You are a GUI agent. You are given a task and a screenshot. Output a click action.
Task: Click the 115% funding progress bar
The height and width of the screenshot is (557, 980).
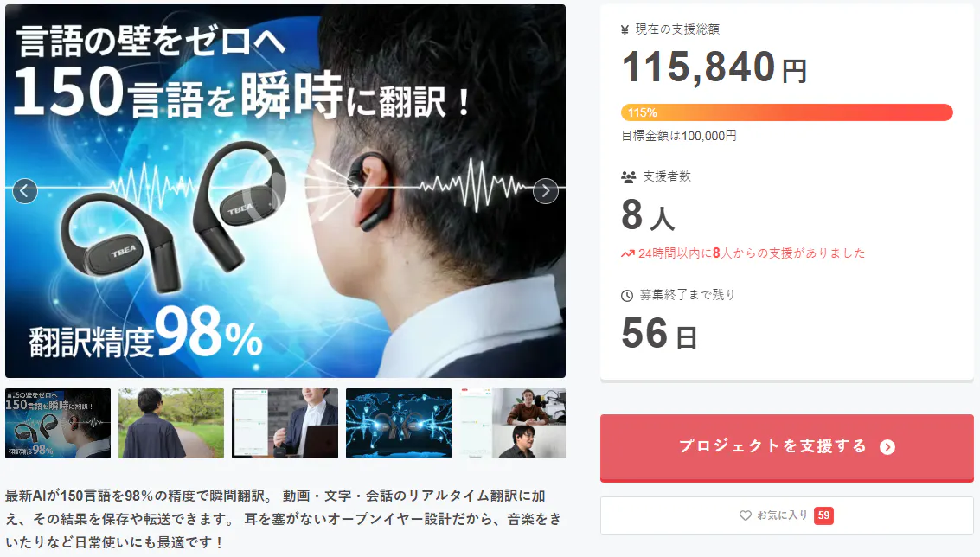787,112
